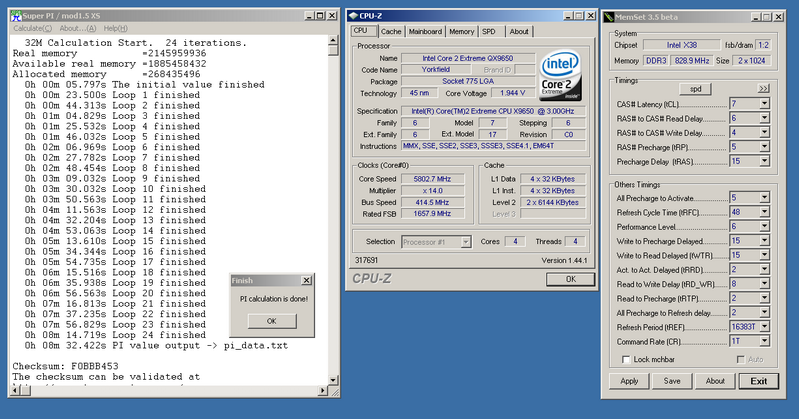Screen dimensions: 799x419
Task: Expand MemSet advanced panel with >> button
Action: coord(763,89)
